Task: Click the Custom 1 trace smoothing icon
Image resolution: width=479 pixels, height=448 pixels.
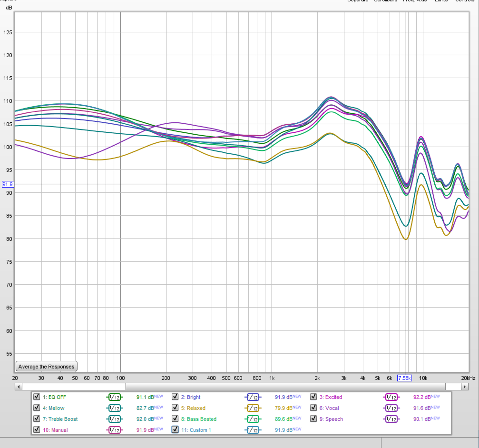Action: pos(253,430)
